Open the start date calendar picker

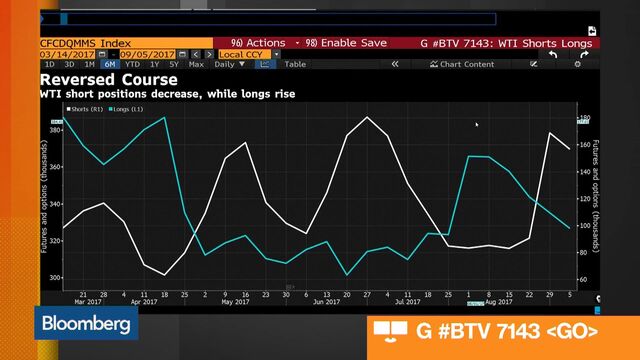pyautogui.click(x=102, y=54)
